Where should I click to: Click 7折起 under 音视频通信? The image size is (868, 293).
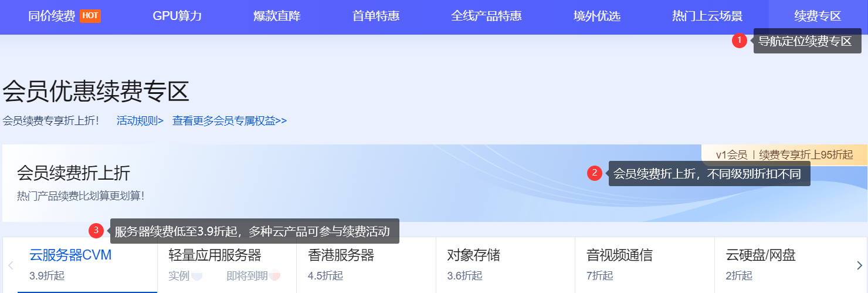click(x=599, y=275)
